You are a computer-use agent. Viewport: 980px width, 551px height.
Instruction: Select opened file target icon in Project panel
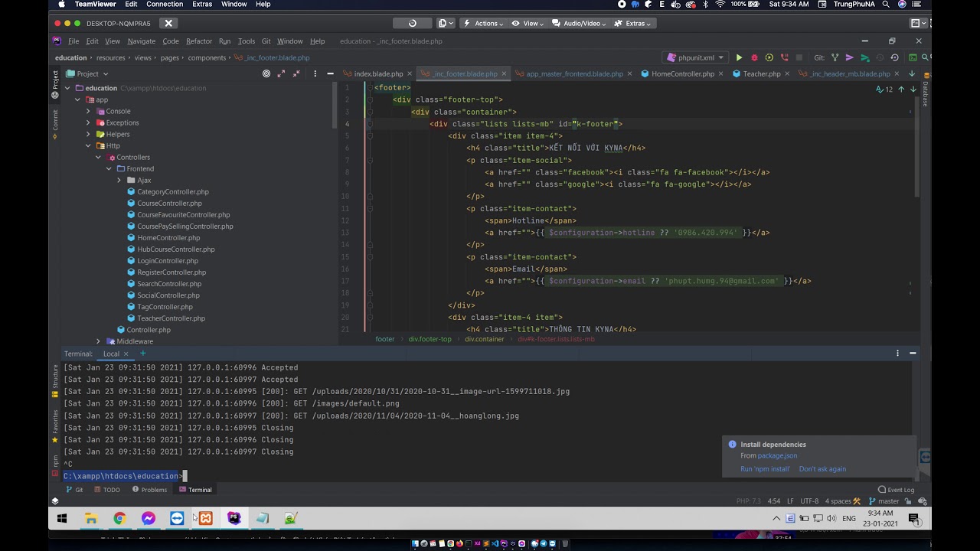coord(266,73)
